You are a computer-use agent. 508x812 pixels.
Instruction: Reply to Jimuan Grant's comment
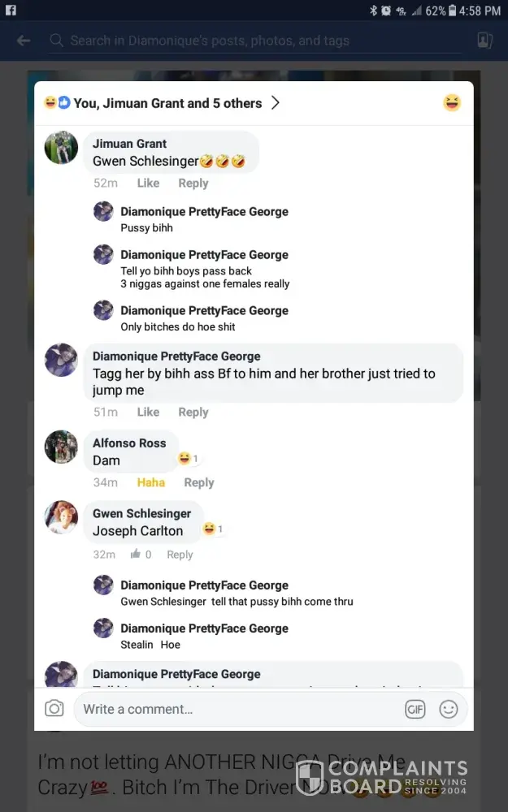tap(193, 184)
